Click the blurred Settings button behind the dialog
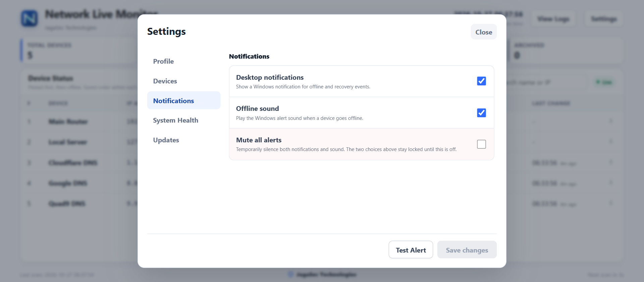The width and height of the screenshot is (644, 282). tap(604, 19)
